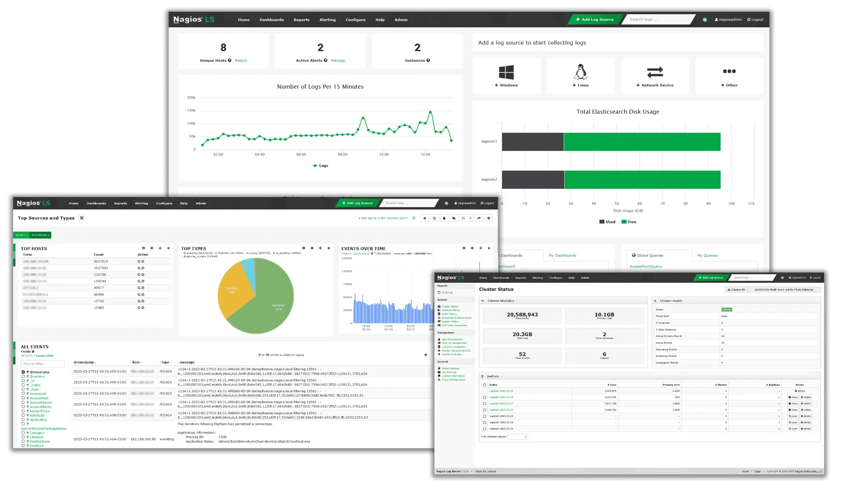Check the Category field checkbox
The width and height of the screenshot is (868, 488).
[24, 433]
